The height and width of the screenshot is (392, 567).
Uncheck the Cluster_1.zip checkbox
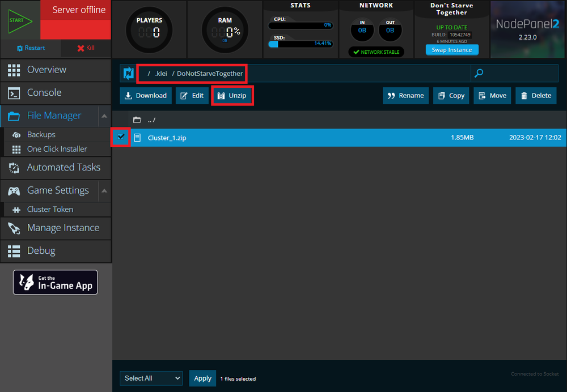tap(121, 137)
